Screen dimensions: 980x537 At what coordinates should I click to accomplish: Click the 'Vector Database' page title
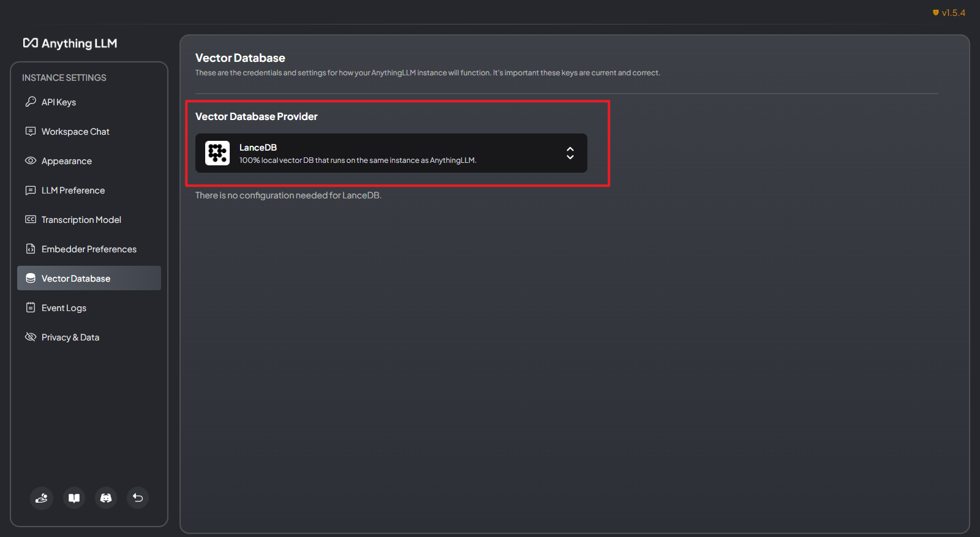coord(240,58)
